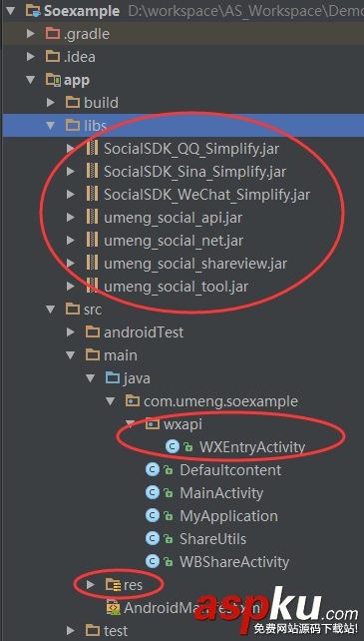364x641 pixels.
Task: Expand the build folder arrow
Action: [x=51, y=102]
